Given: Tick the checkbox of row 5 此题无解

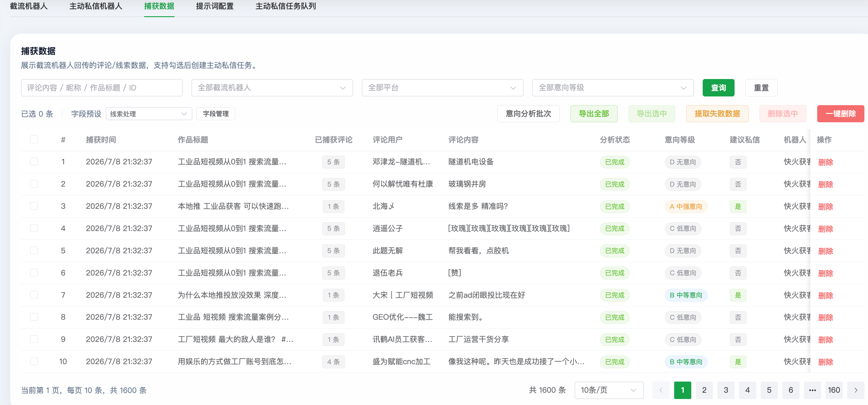Looking at the screenshot, I should pyautogui.click(x=34, y=251).
